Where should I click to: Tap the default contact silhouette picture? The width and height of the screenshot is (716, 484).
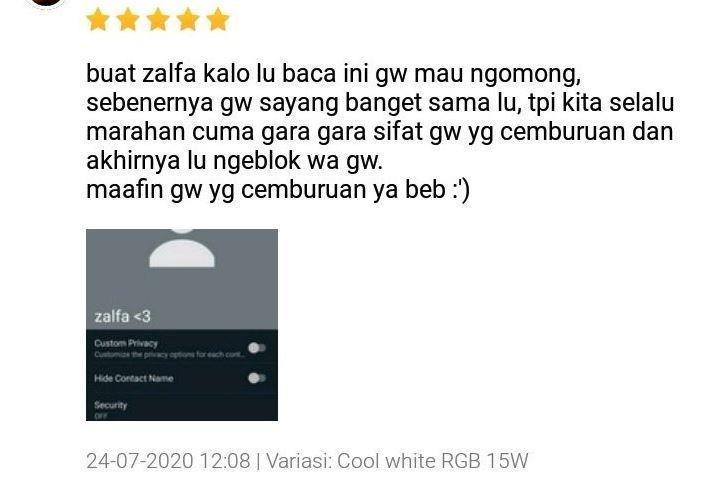tap(182, 248)
